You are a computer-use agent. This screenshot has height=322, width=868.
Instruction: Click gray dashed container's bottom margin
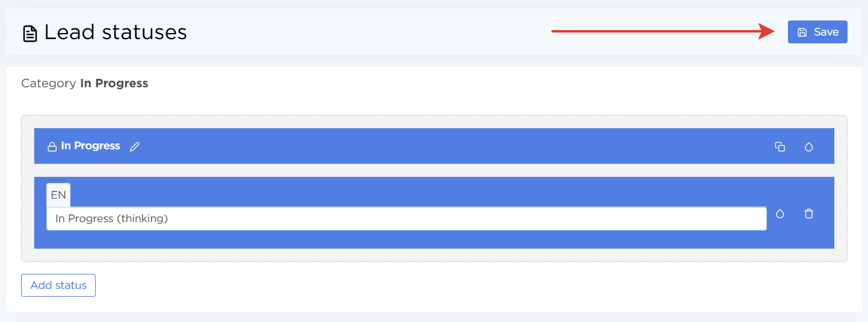433,255
